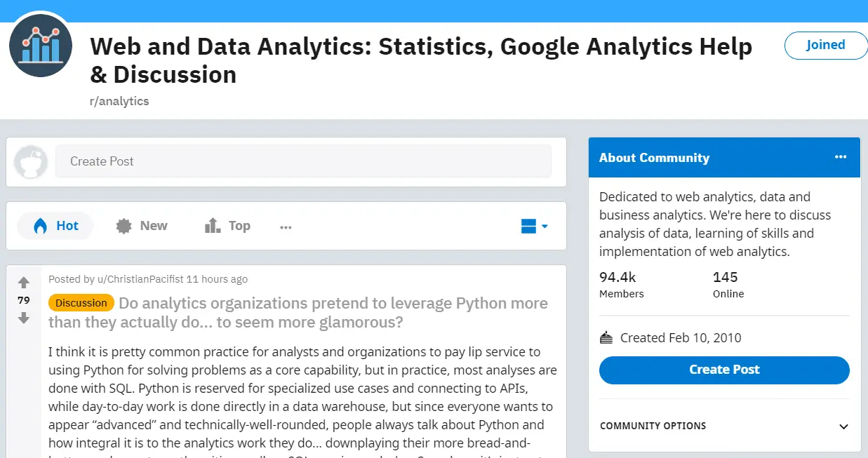Click the r/analytics subreddit name
This screenshot has height=458, width=868.
point(119,101)
